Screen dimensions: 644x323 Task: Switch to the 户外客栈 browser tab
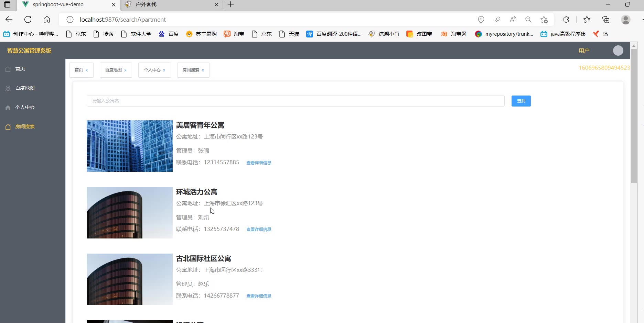pos(172,5)
